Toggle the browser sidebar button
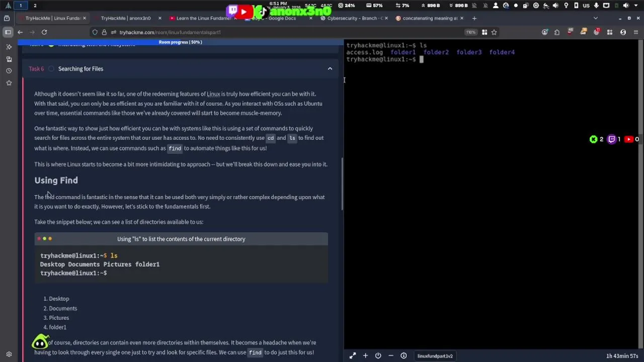Image resolution: width=644 pixels, height=362 pixels. click(x=8, y=32)
